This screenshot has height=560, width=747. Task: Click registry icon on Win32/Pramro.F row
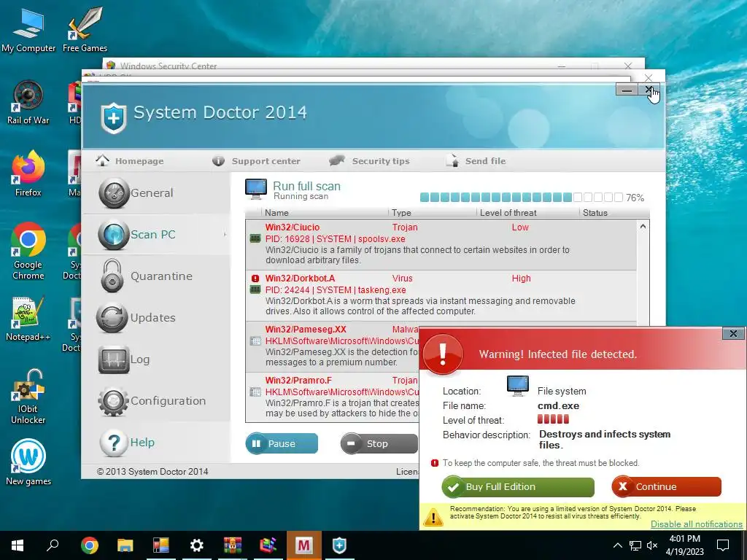(x=255, y=392)
